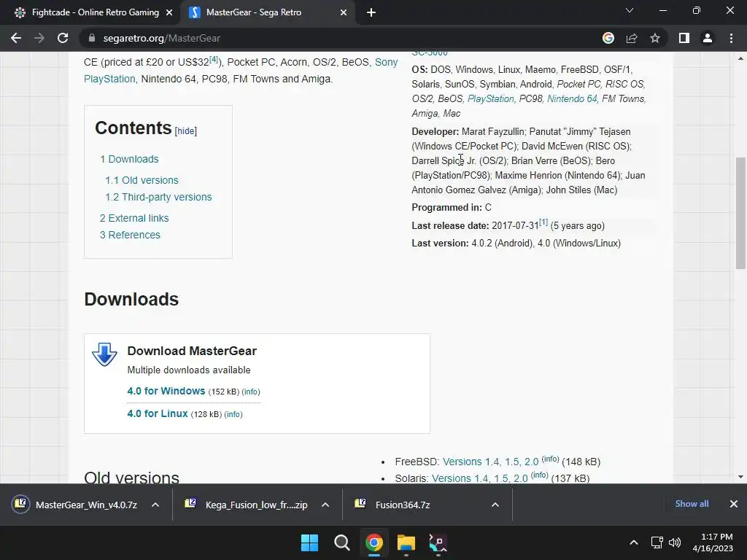
Task: Click the scrollbar up arrow
Action: coord(740,58)
